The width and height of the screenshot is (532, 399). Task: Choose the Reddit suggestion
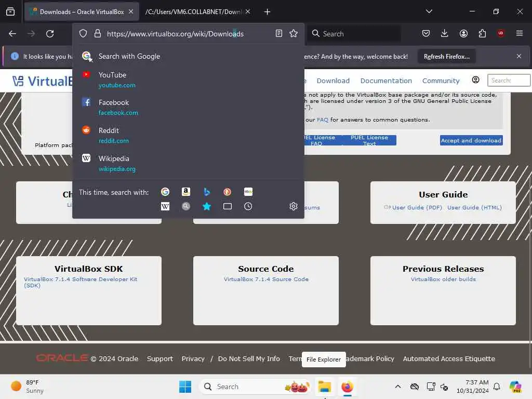[188, 136]
